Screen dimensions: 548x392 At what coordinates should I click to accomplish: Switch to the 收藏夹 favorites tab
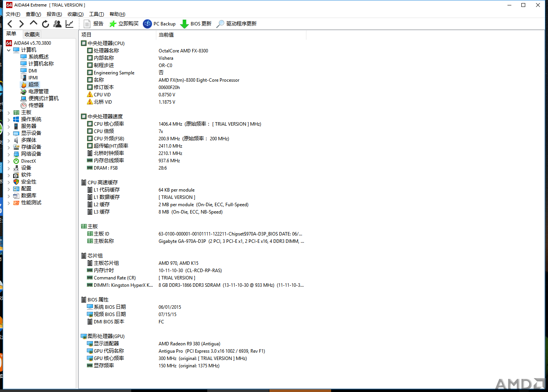tap(32, 34)
